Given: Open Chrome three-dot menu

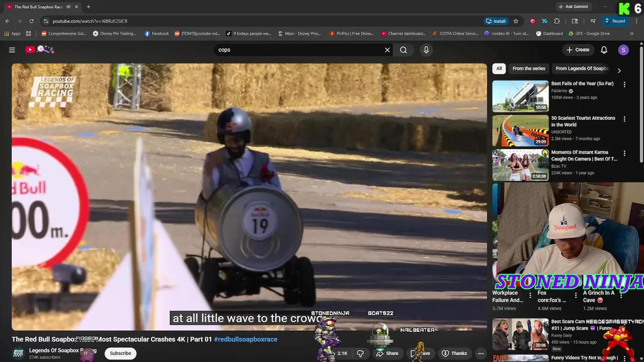Looking at the screenshot, I should [636, 21].
